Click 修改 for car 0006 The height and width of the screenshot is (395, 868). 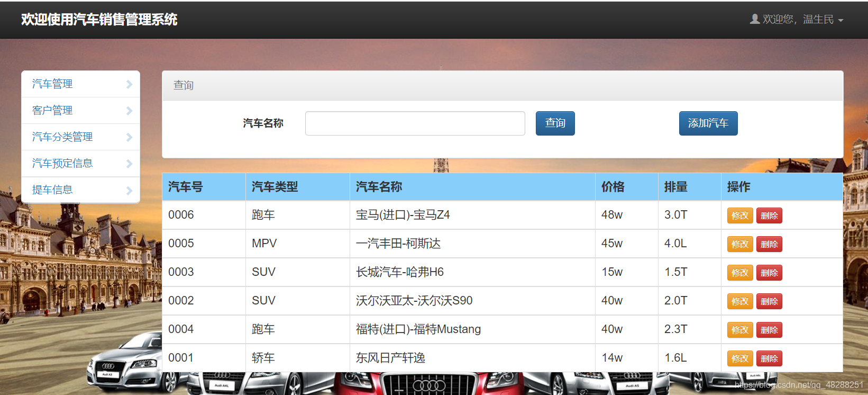(740, 216)
